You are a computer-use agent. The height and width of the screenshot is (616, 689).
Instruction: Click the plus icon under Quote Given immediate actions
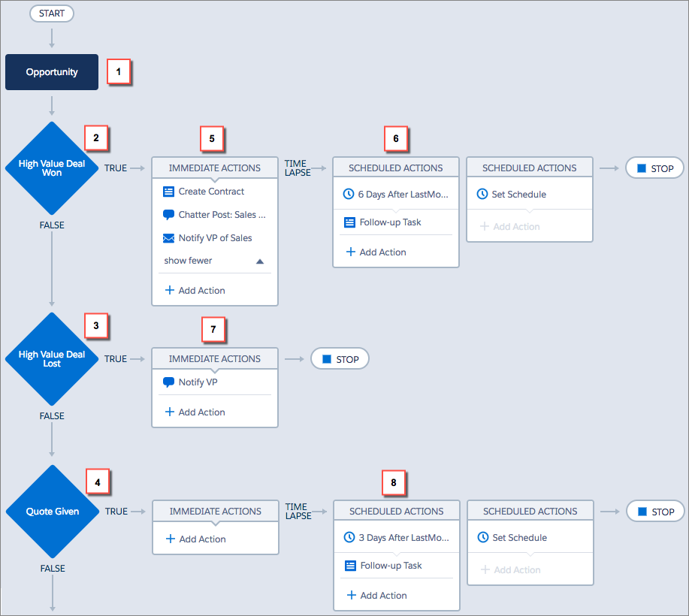[170, 539]
